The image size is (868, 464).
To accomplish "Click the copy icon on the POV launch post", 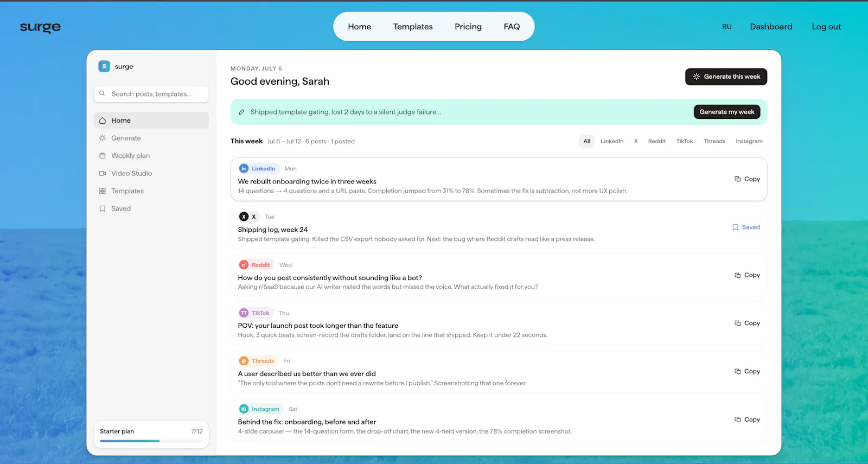I will point(738,323).
